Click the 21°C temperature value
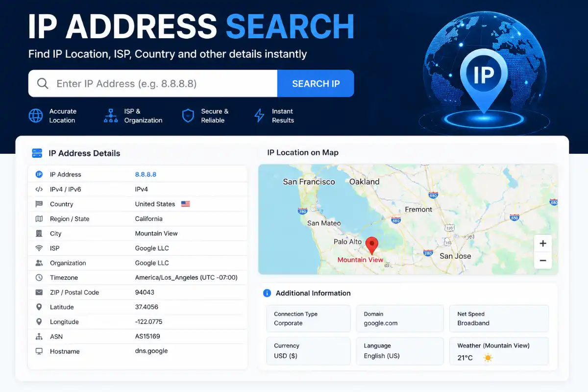 [465, 358]
